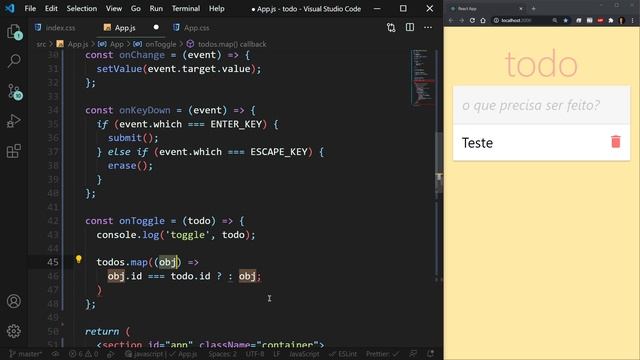This screenshot has height=360, width=640.
Task: Click the ESLint status bar item
Action: (343, 354)
